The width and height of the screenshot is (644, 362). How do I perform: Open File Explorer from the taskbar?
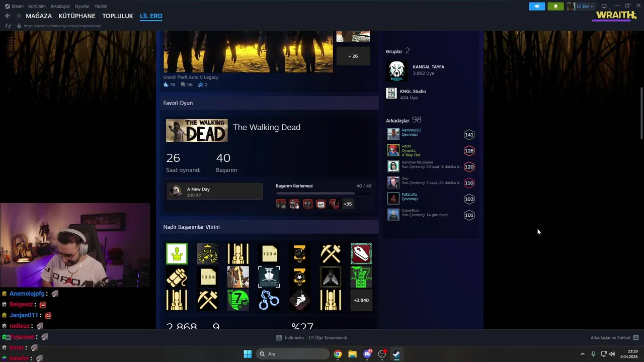click(352, 354)
